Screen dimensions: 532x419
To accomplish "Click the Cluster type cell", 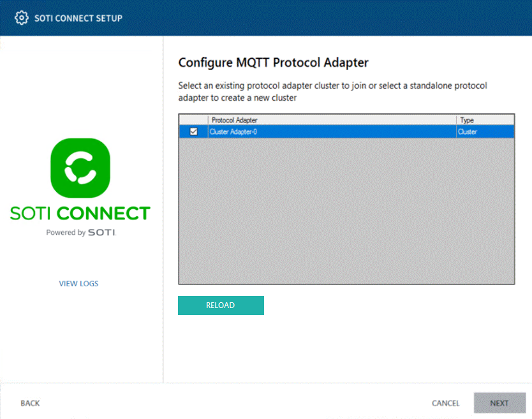I will (485, 131).
